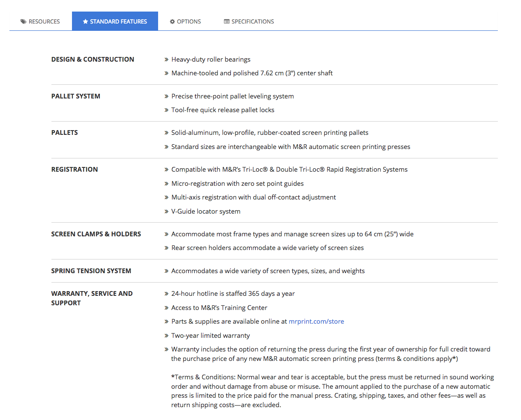Image resolution: width=521 pixels, height=420 pixels.
Task: Click 'Tool-free quick release pallet locks'
Action: tap(223, 110)
